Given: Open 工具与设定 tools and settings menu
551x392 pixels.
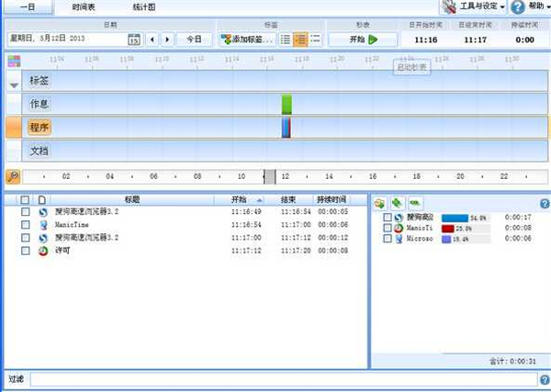Looking at the screenshot, I should click(473, 6).
